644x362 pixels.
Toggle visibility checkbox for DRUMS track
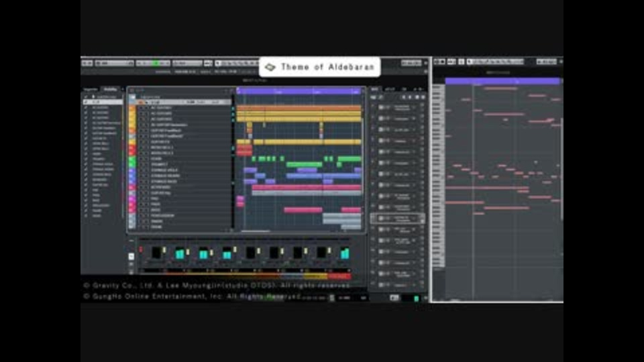86,215
